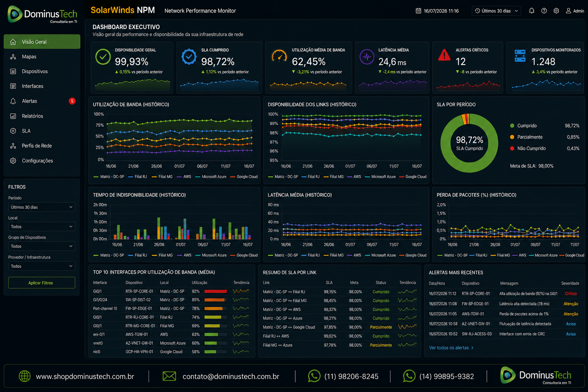Click the (11) 98206-8245 phone number
Screen dimensions: 588x392
[351, 376]
